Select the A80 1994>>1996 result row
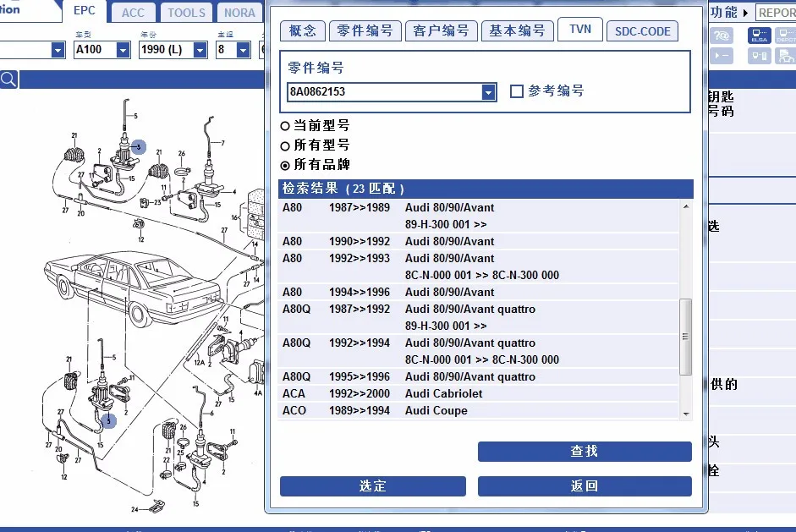This screenshot has height=532, width=796. (478, 293)
